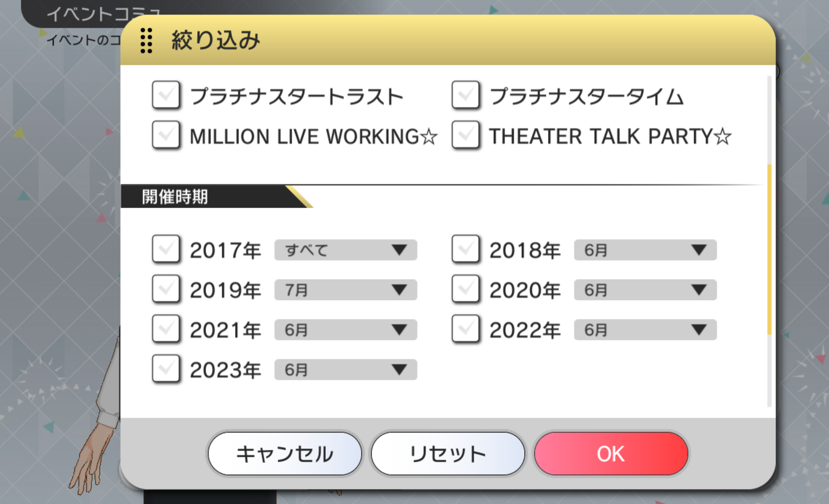Viewport: 829px width, 504px height.
Task: Check the THEATER TALK PARTY☆ checkbox
Action: (465, 135)
